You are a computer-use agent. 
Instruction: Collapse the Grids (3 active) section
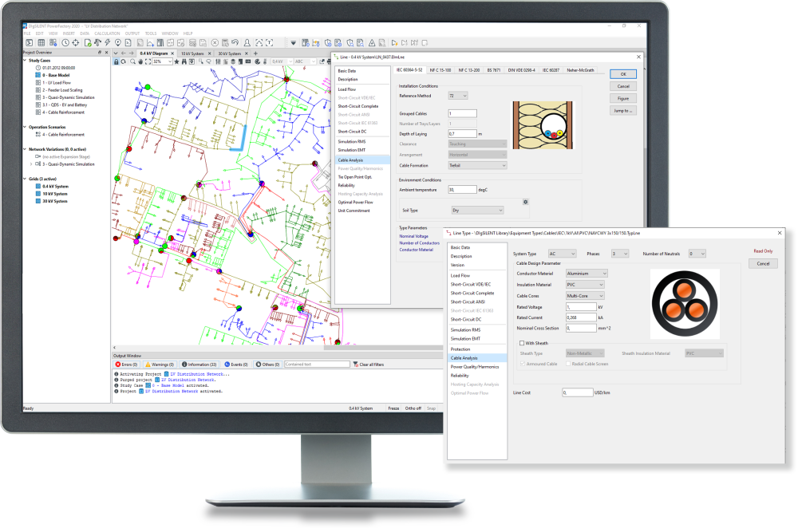[25, 179]
